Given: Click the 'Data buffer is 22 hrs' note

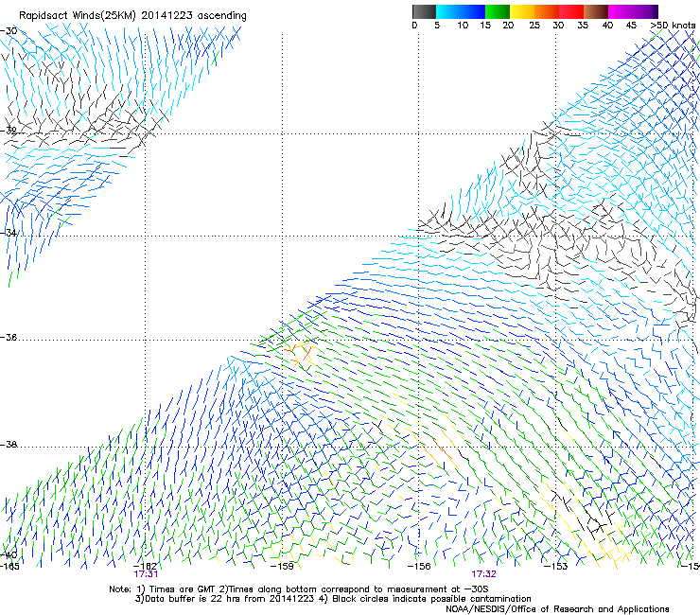Looking at the screenshot, I should 333,599.
